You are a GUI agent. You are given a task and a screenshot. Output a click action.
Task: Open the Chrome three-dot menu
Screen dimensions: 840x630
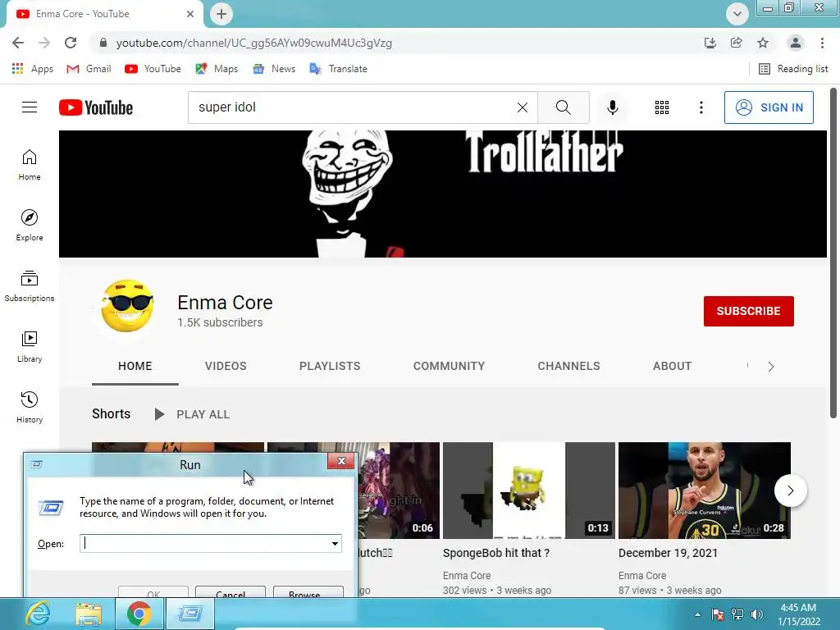822,43
